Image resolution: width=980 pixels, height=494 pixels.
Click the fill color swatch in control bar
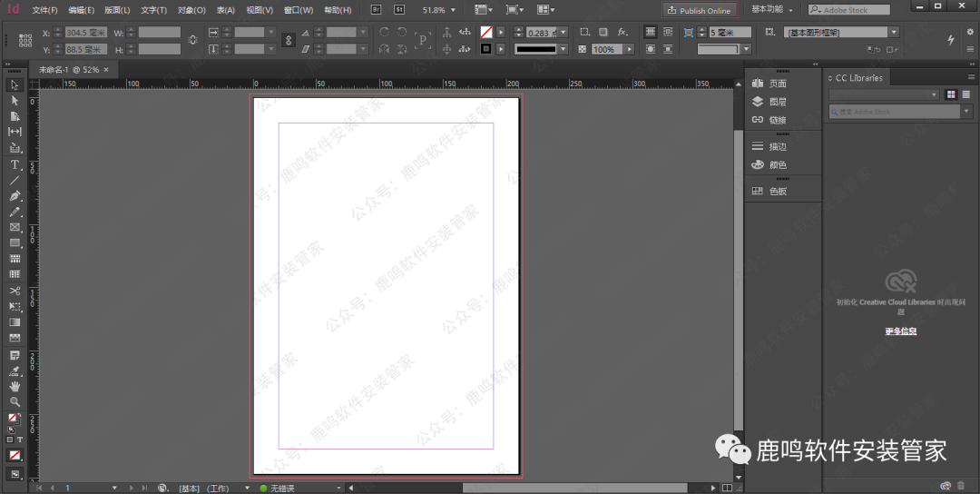(486, 32)
